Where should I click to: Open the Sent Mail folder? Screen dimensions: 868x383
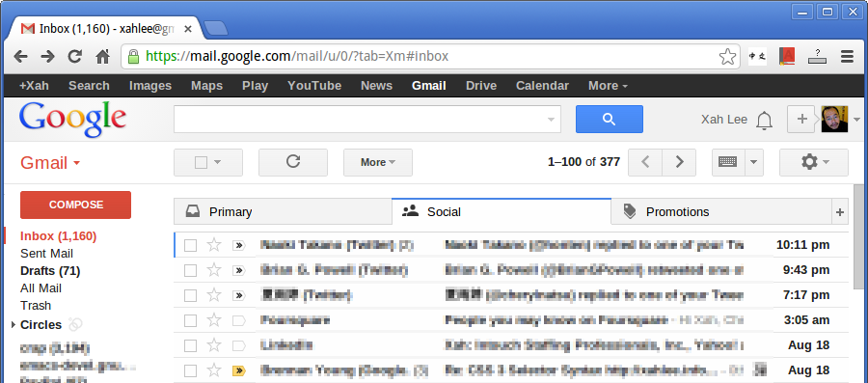coord(46,254)
